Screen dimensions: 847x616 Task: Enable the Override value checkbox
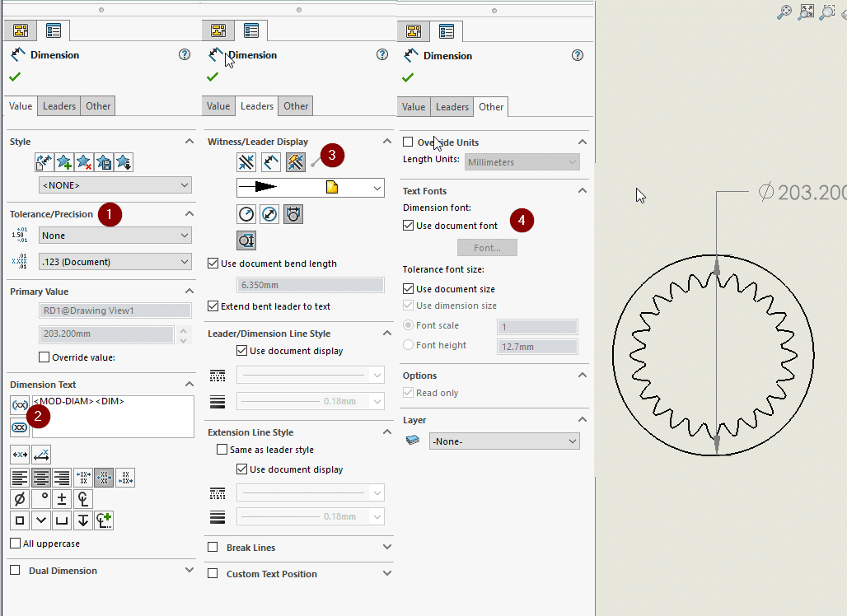[44, 357]
